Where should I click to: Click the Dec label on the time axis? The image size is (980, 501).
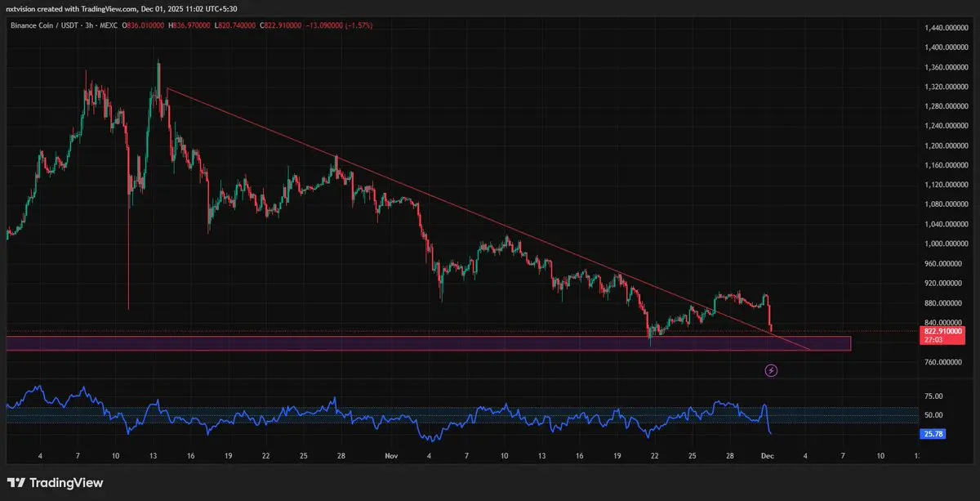[x=768, y=454]
